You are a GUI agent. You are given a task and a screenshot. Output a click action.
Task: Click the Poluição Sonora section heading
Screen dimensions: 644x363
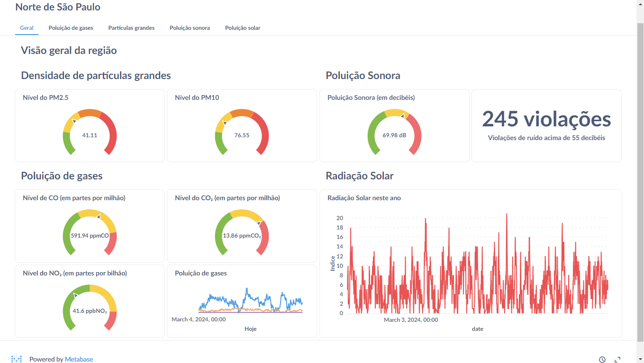coord(363,75)
